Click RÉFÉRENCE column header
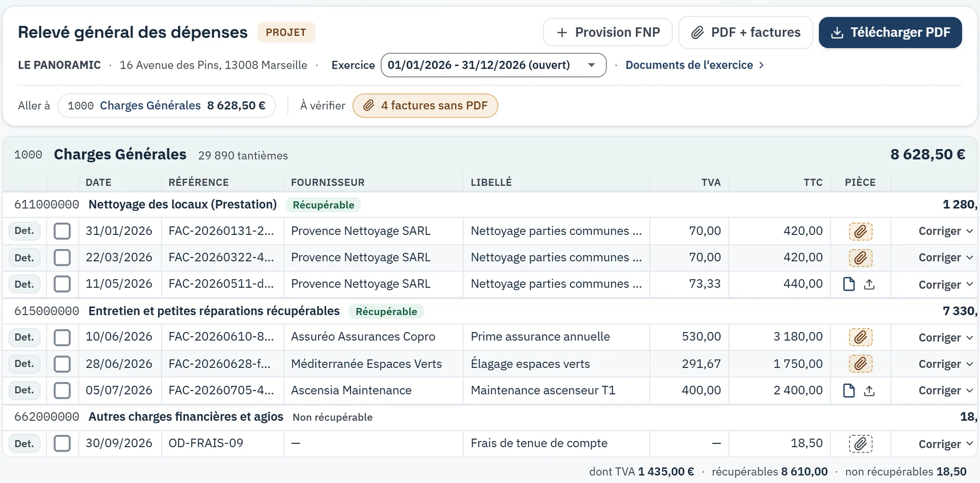The height and width of the screenshot is (483, 980). (x=198, y=182)
